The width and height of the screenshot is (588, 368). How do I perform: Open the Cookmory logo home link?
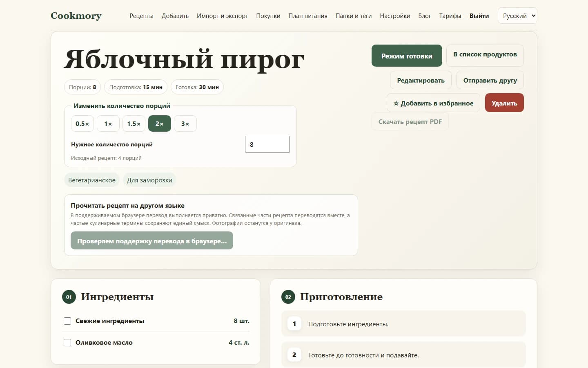[x=76, y=16]
